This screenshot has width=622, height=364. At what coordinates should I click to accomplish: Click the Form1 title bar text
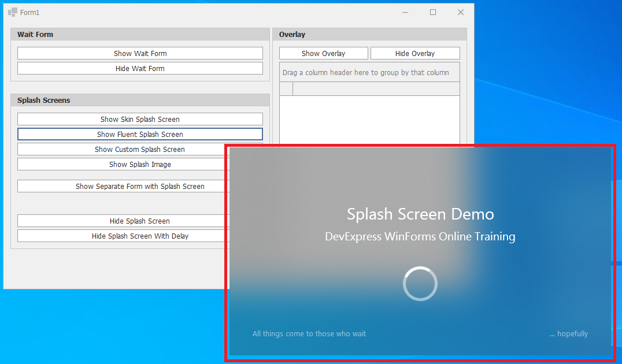[x=29, y=12]
